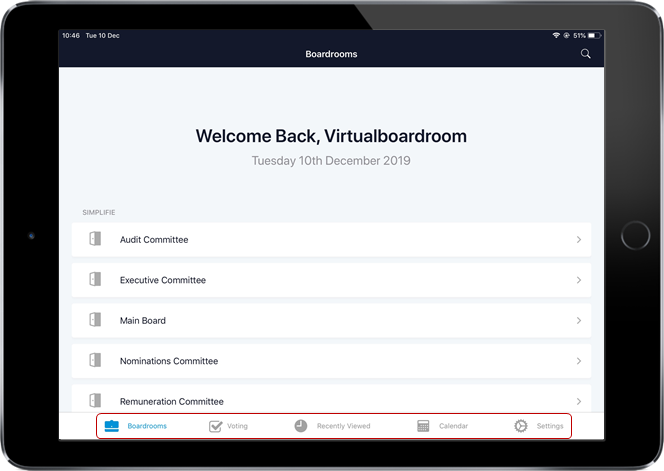Select the Remuneration Committee row text

click(172, 402)
